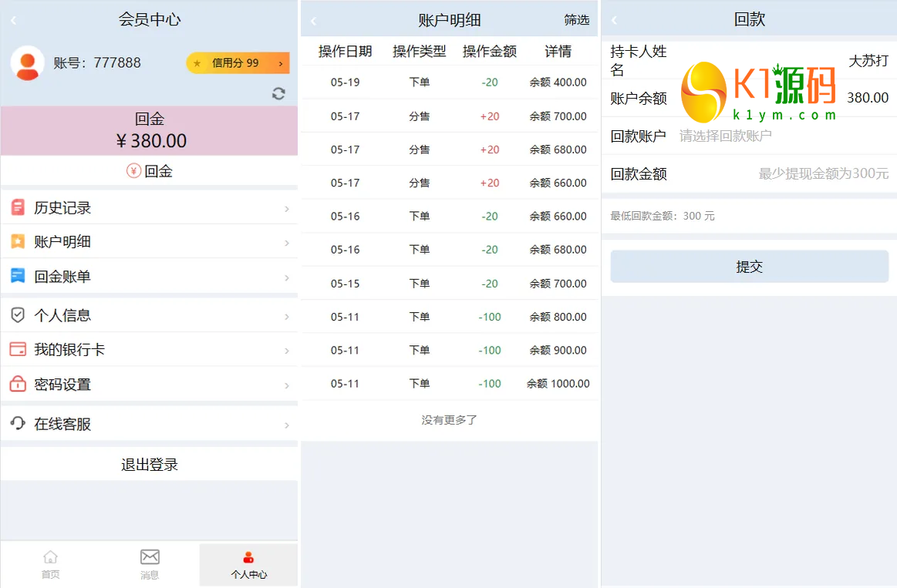Viewport: 897px width, 588px height.
Task: Click the 没有更多了 footer text
Action: point(449,420)
